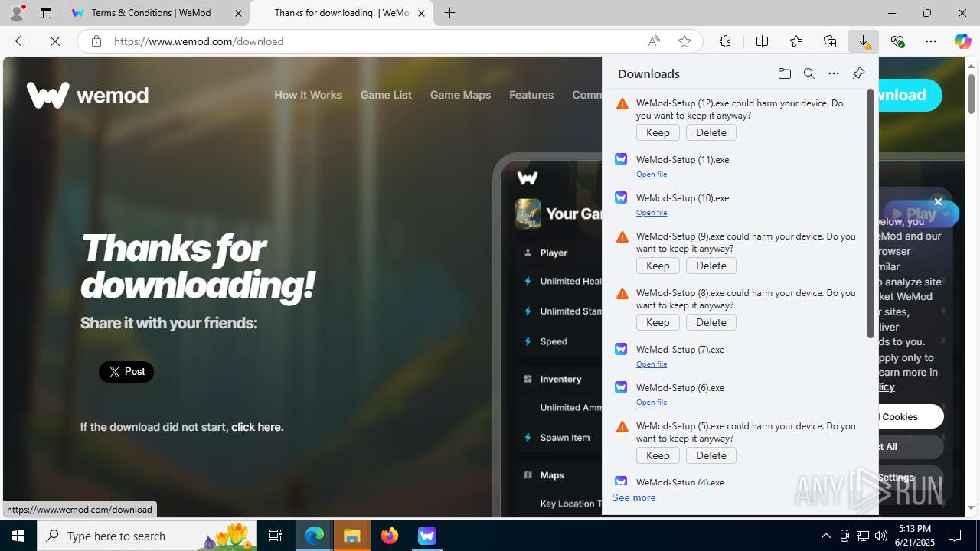This screenshot has height=551, width=980.
Task: Open Action Center notifications icon
Action: (955, 536)
